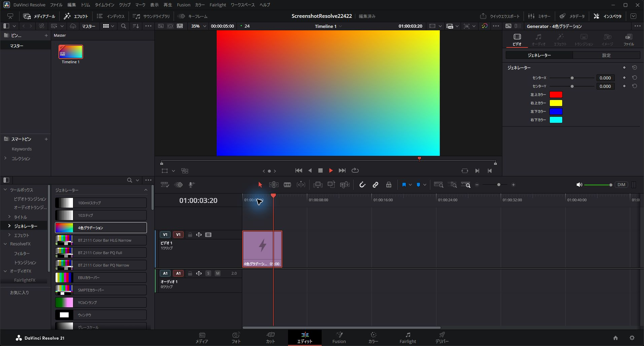
Task: Select the Timeline 1 thumbnail in media pool
Action: coord(71,52)
